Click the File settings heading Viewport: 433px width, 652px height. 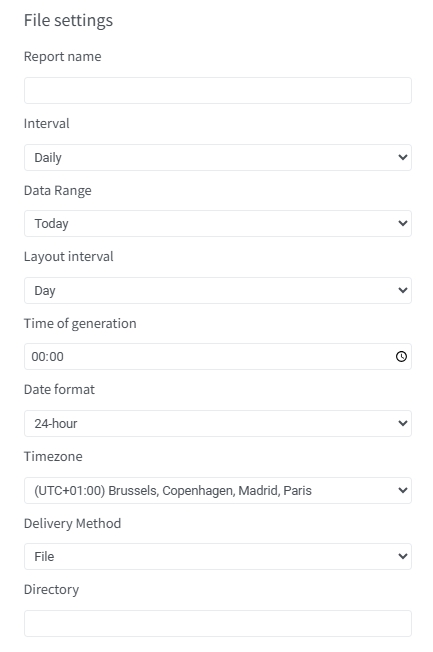[68, 20]
